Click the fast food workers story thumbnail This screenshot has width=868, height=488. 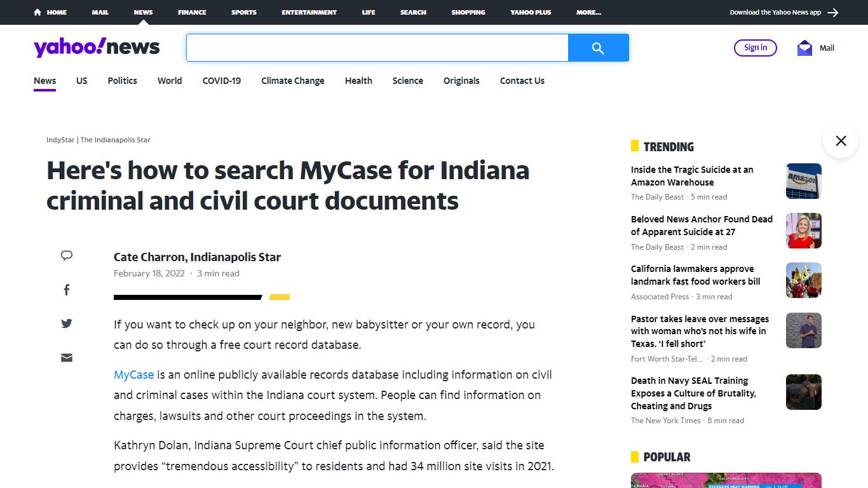[x=804, y=280]
